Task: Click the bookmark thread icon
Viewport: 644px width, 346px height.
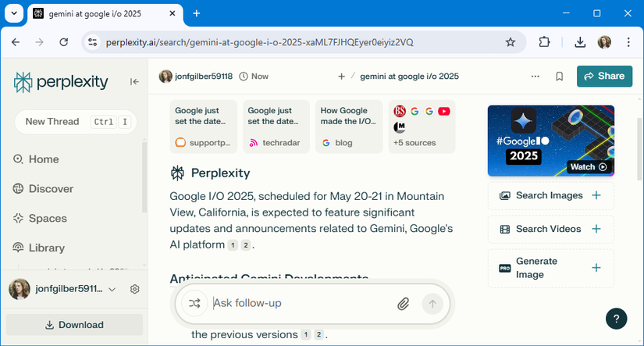Action: click(560, 77)
